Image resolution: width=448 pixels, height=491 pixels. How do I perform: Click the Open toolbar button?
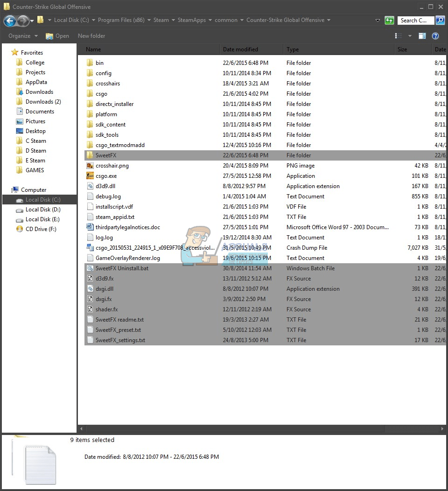pos(57,36)
